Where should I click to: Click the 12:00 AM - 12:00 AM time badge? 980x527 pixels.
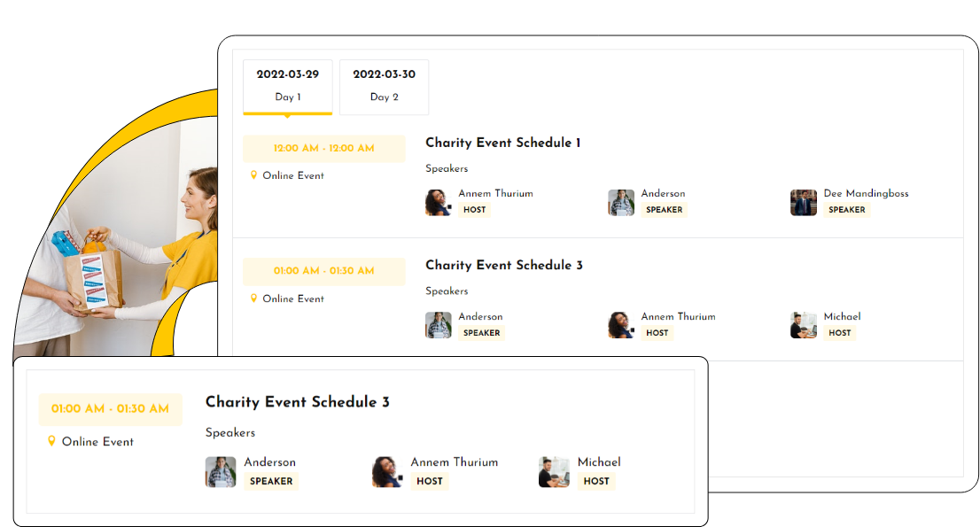tap(323, 149)
